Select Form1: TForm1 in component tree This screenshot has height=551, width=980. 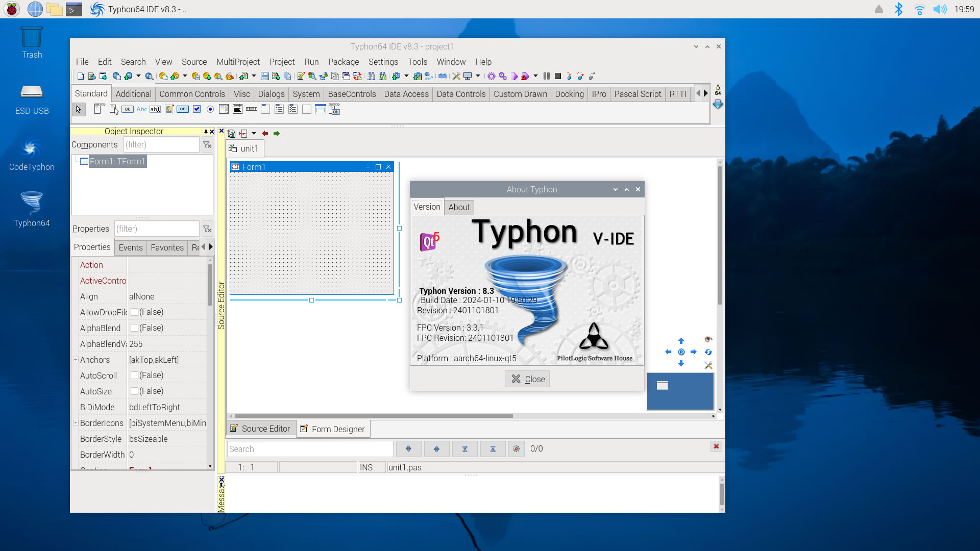point(117,161)
